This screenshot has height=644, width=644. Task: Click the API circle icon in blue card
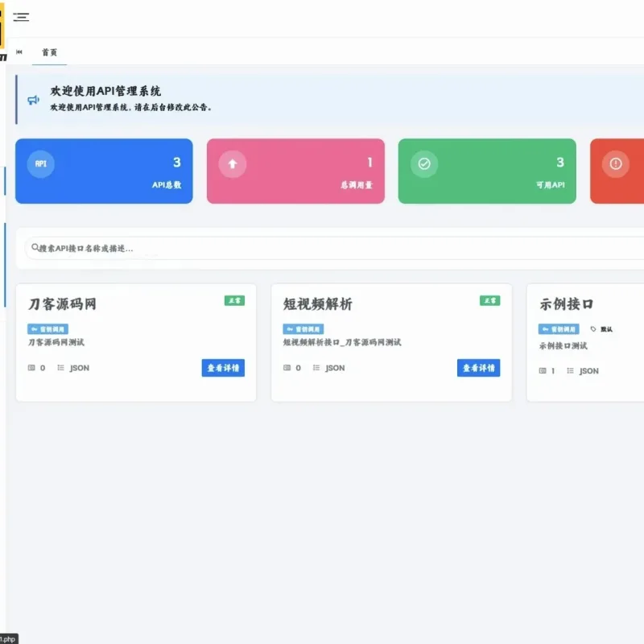click(x=41, y=163)
